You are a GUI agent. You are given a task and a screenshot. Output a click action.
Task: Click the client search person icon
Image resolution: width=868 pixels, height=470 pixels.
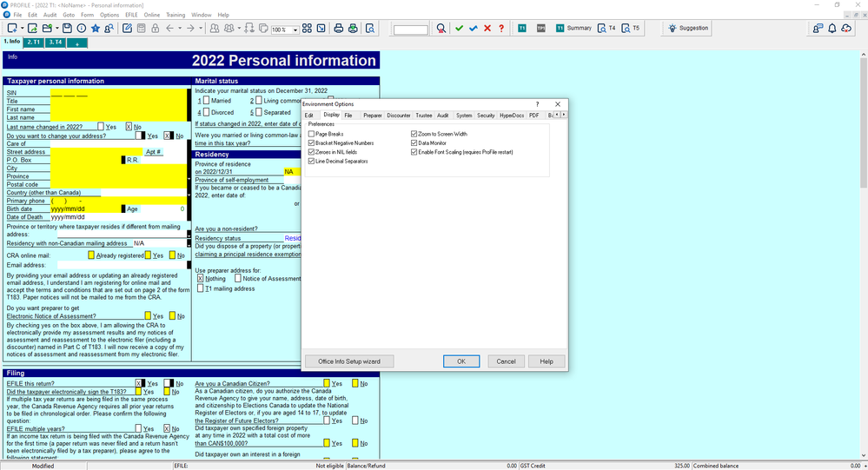[109, 28]
